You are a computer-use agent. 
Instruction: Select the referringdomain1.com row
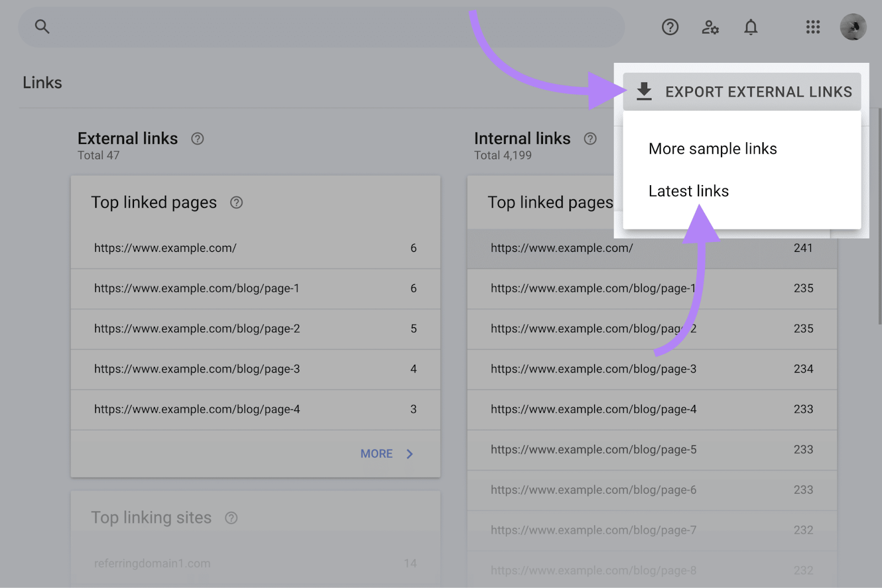pyautogui.click(x=152, y=563)
